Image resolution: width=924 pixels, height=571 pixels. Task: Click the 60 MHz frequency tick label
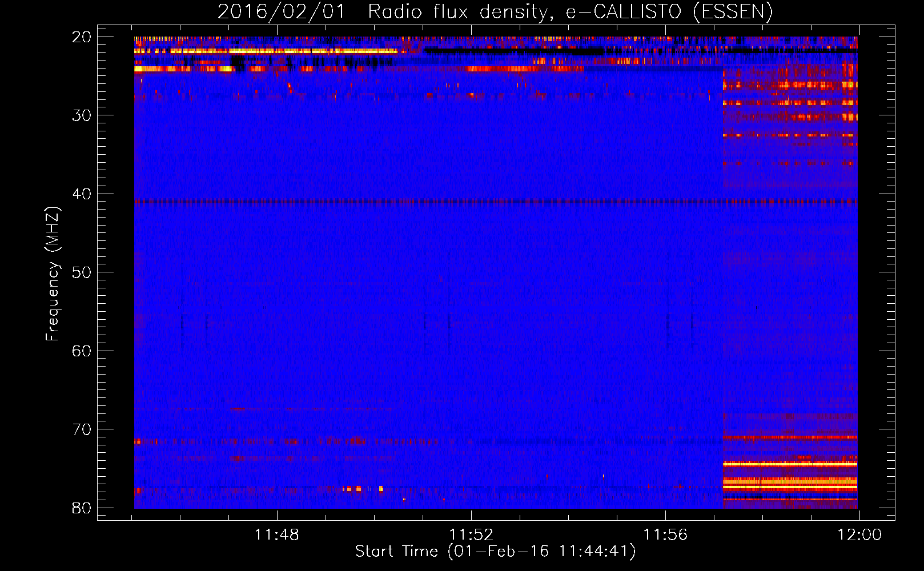point(82,351)
